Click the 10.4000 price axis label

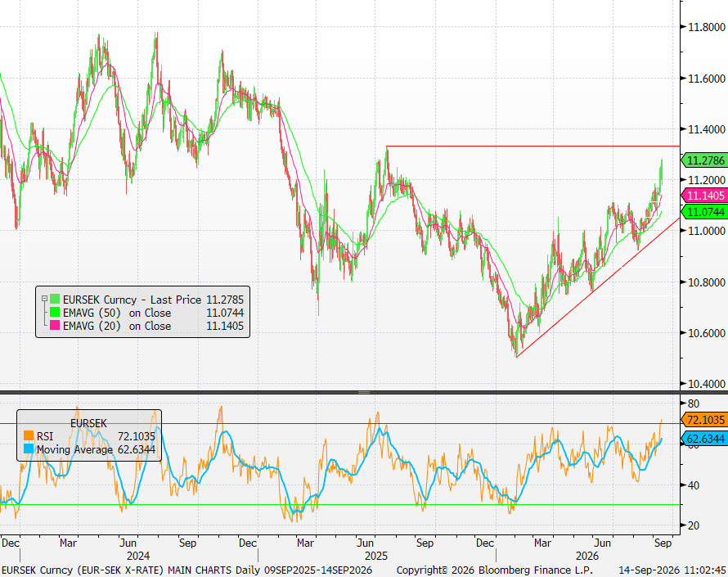(706, 384)
